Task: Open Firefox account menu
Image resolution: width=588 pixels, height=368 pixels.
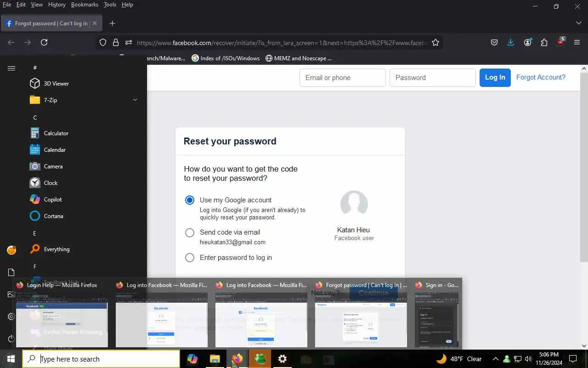Action: click(527, 42)
